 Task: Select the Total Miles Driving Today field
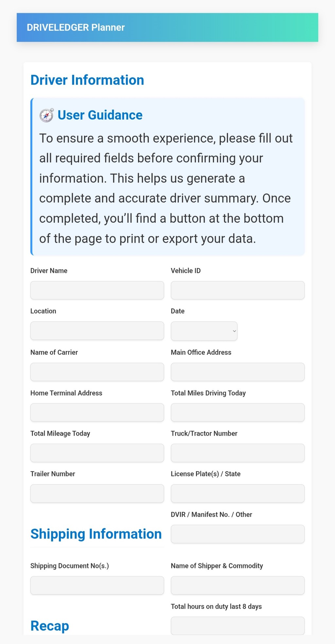click(x=238, y=412)
